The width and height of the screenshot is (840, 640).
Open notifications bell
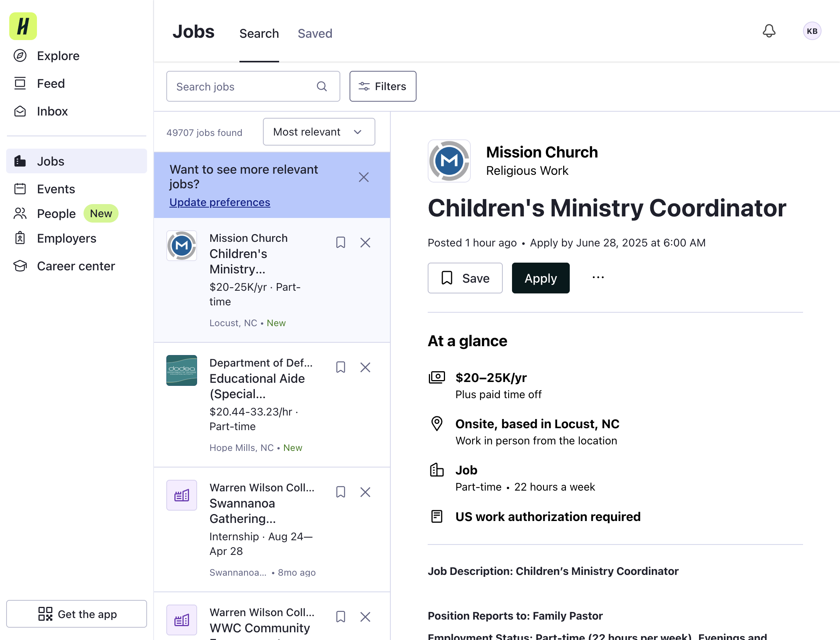point(769,31)
